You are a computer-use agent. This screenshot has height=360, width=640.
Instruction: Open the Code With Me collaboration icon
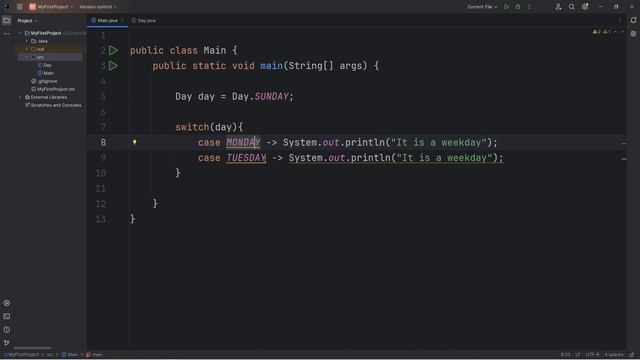click(558, 7)
